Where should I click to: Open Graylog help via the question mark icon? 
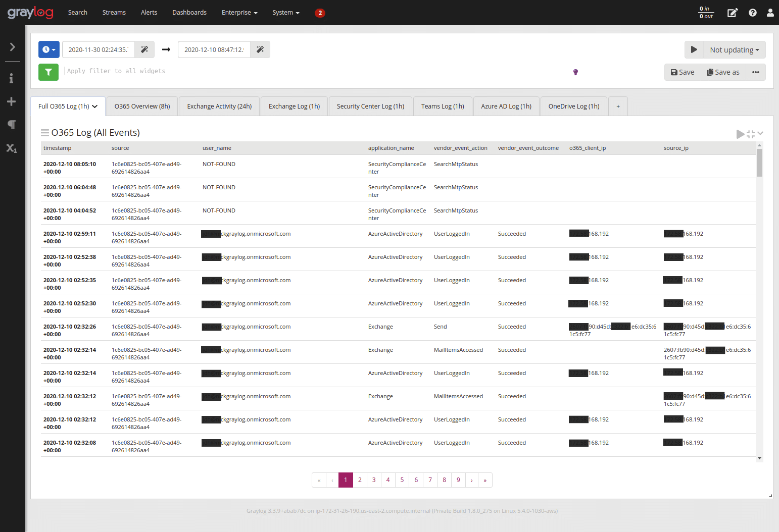coord(752,12)
